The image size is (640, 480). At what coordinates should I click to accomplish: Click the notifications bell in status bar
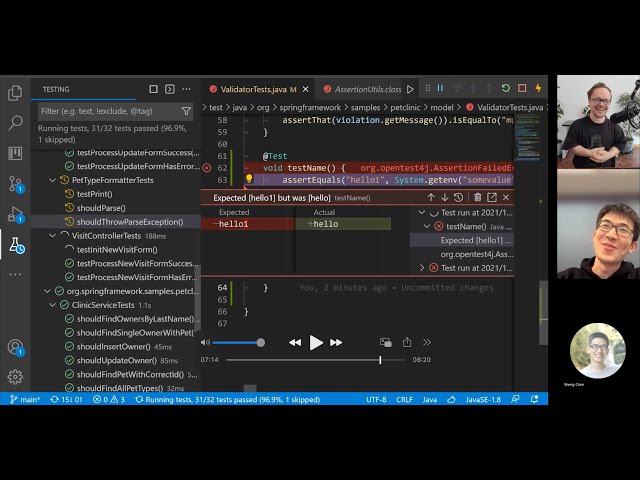point(534,399)
